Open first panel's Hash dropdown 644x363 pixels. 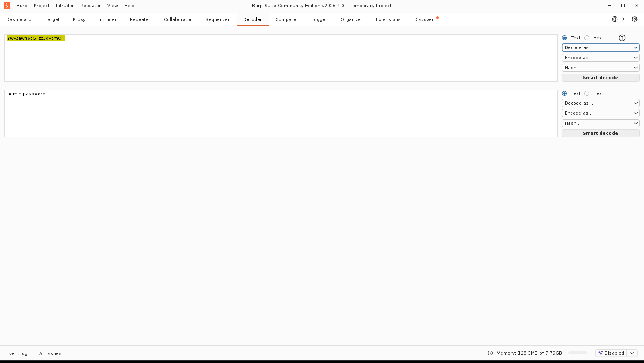(601, 68)
